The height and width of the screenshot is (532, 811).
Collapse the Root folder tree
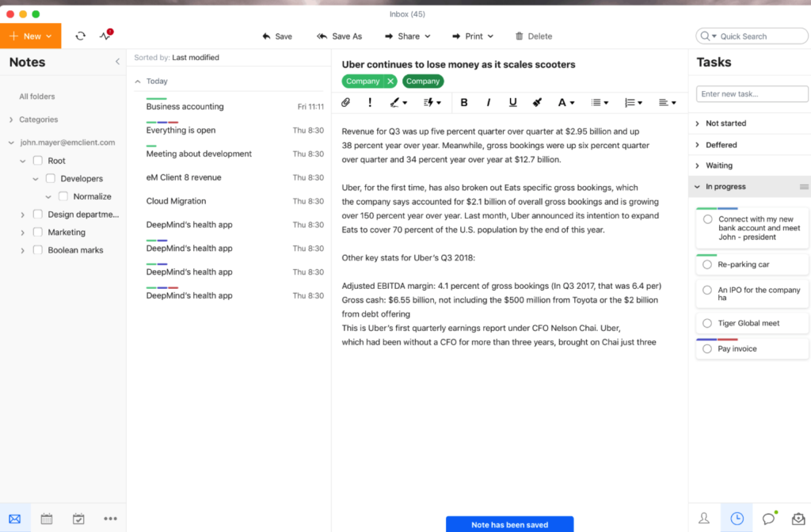[23, 161]
